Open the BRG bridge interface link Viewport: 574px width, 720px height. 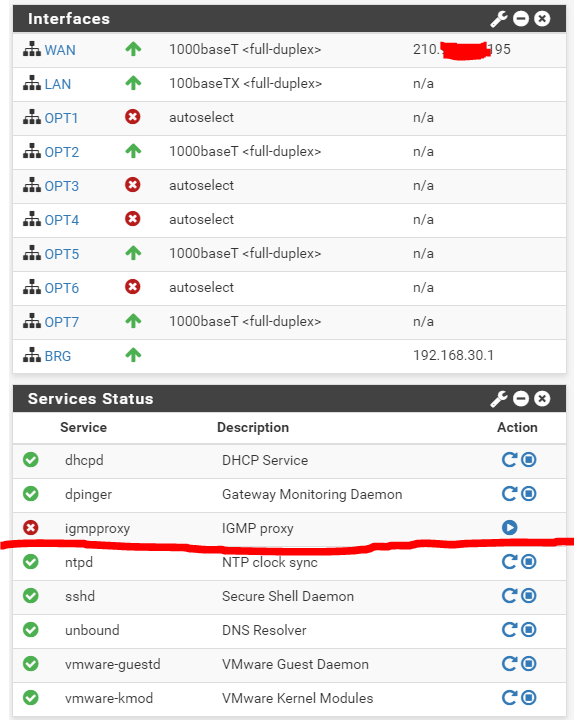[58, 356]
